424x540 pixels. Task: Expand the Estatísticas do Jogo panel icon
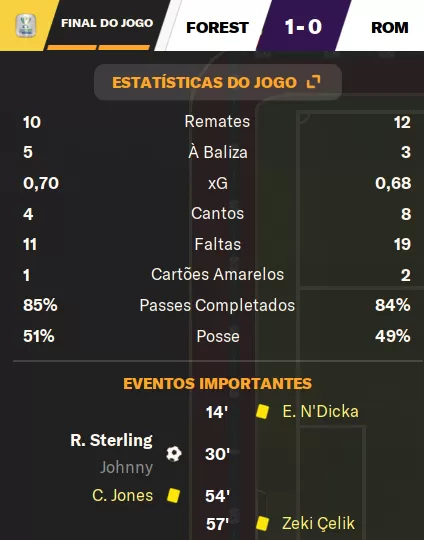[x=313, y=82]
